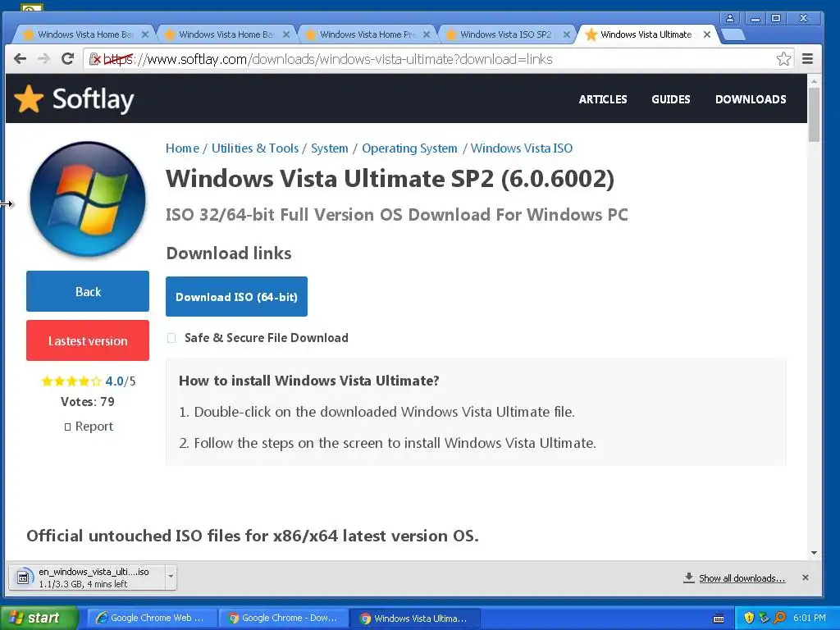The height and width of the screenshot is (630, 840).
Task: Click the Votes: 79 text
Action: coord(87,402)
